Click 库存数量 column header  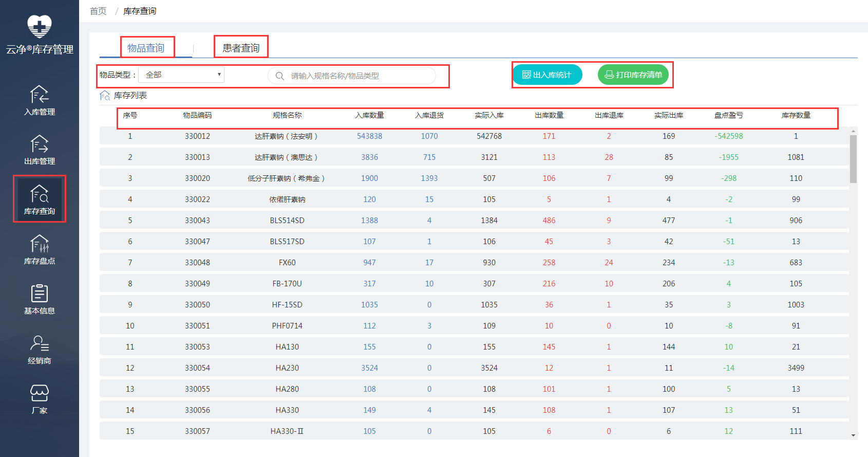[796, 115]
